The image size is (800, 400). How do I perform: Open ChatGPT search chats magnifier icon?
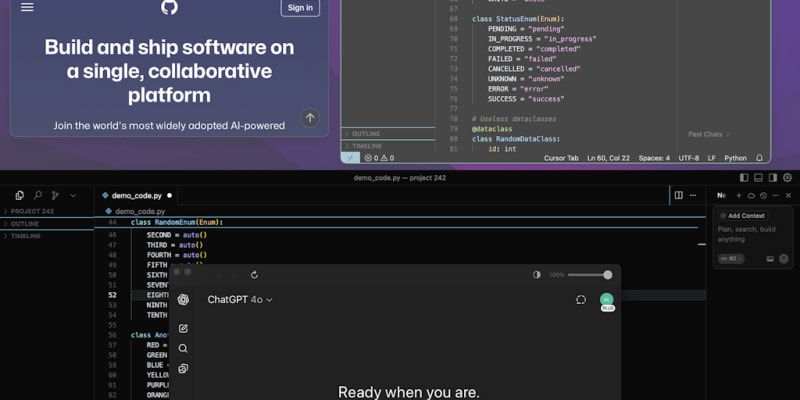183,348
